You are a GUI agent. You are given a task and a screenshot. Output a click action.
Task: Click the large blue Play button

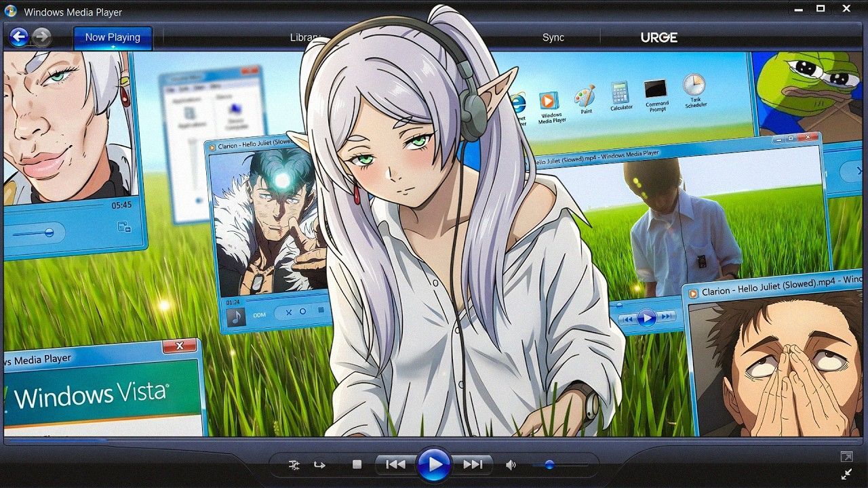coord(434,464)
